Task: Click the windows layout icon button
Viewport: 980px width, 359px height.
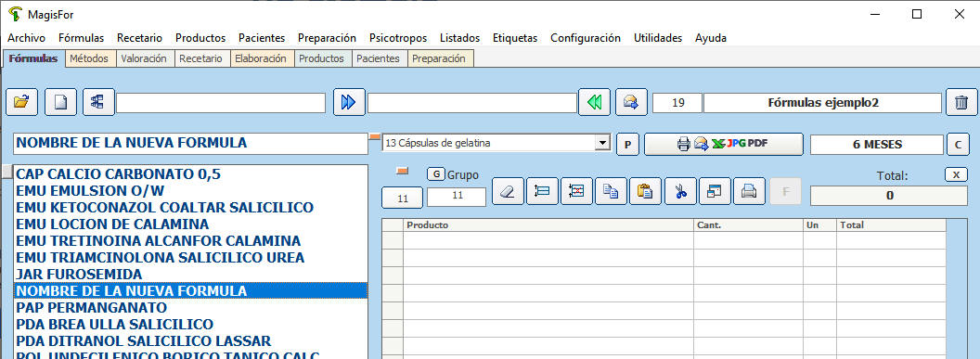Action: 715,192
